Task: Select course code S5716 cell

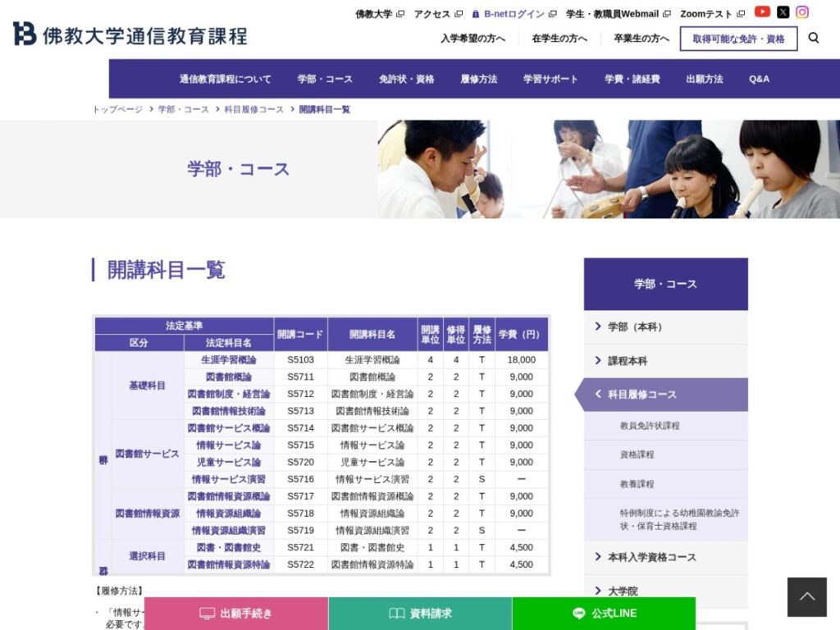Action: click(300, 479)
